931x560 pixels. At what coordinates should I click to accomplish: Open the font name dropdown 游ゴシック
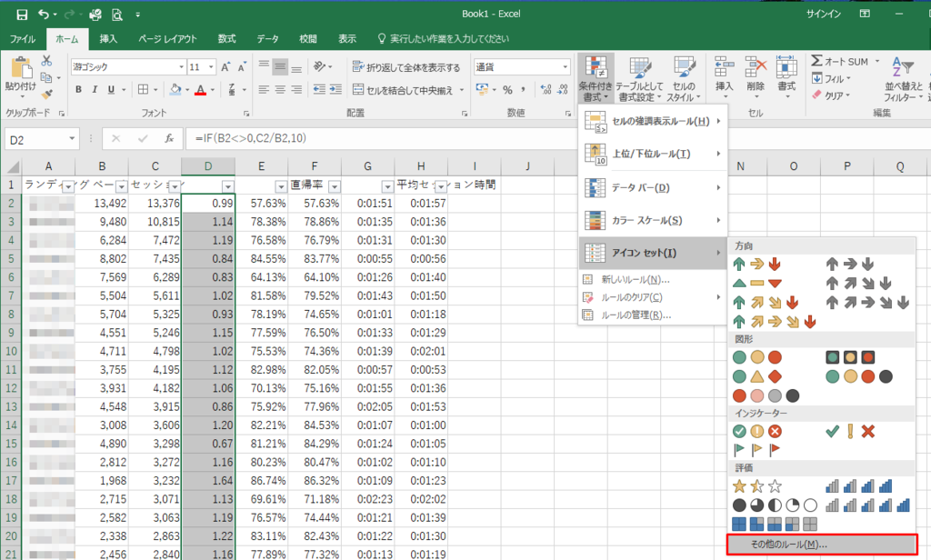[182, 67]
